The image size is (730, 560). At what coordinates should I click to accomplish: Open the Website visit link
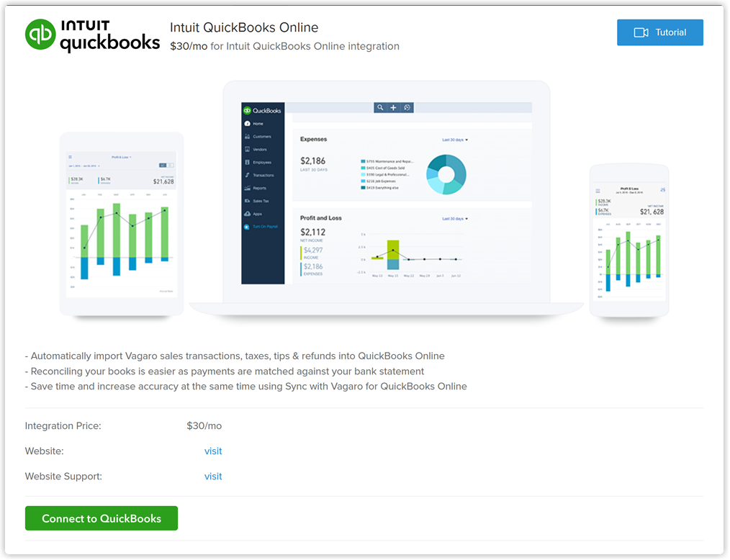(213, 451)
